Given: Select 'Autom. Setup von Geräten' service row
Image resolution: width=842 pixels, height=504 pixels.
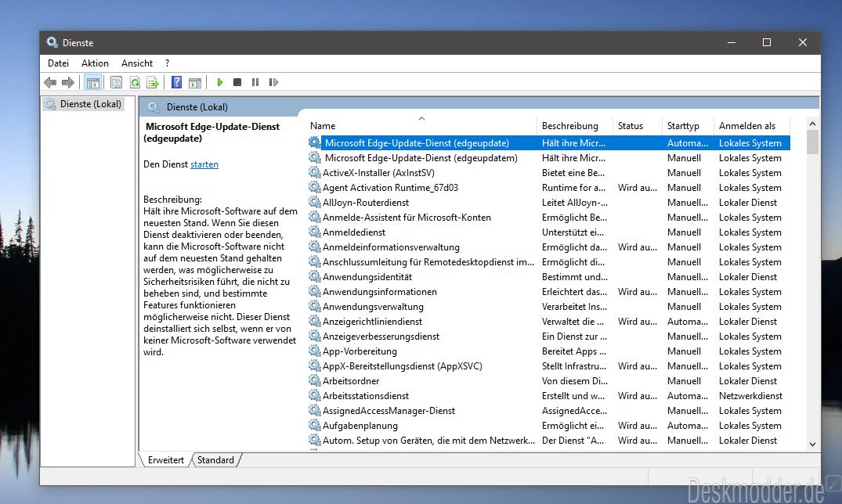Looking at the screenshot, I should (x=549, y=440).
